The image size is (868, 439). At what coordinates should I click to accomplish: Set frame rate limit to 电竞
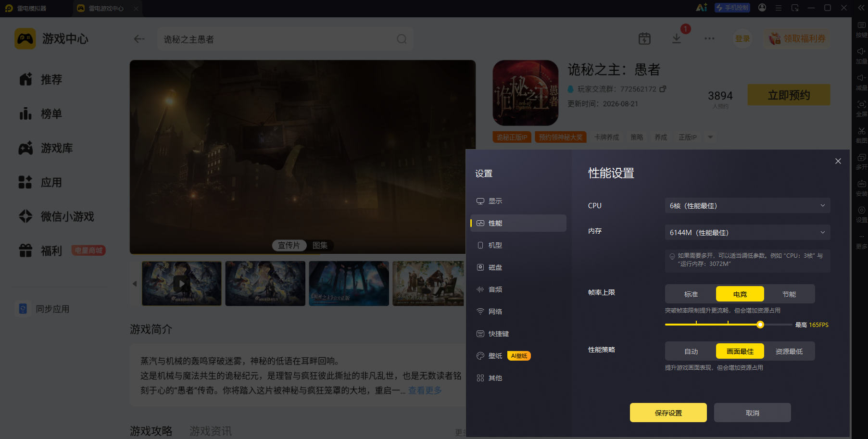[x=740, y=294]
